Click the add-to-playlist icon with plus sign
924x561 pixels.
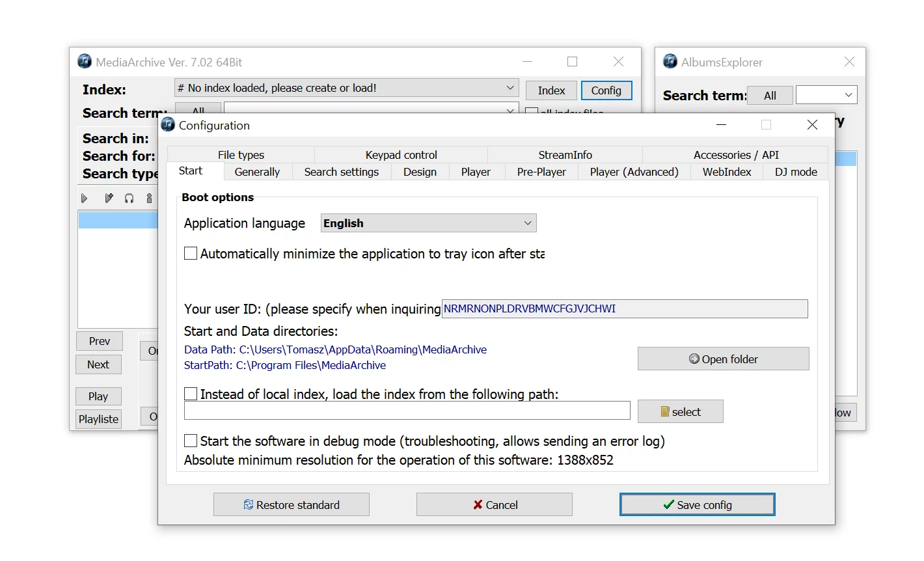point(109,198)
